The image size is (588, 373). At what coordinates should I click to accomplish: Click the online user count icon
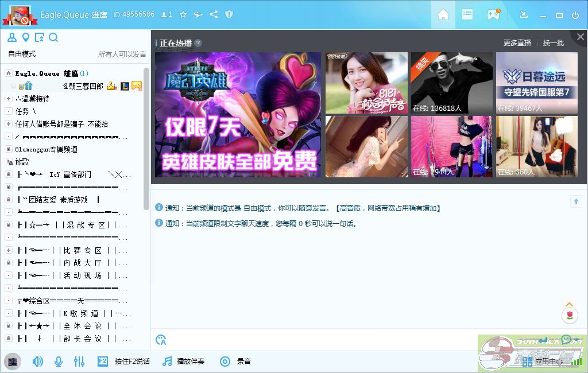166,14
